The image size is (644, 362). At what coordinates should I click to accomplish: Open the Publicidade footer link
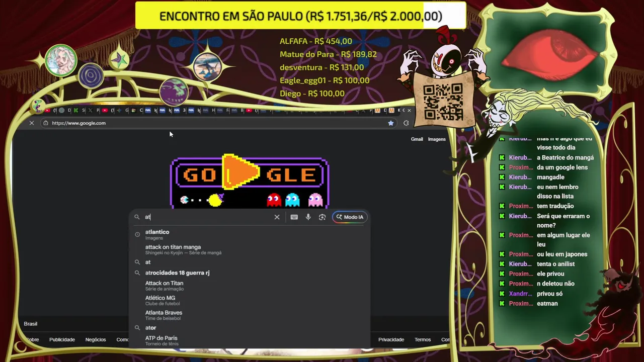click(62, 340)
